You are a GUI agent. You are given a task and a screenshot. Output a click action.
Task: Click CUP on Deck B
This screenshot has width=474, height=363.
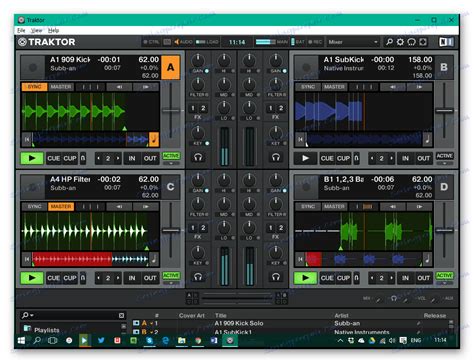pyautogui.click(x=343, y=158)
